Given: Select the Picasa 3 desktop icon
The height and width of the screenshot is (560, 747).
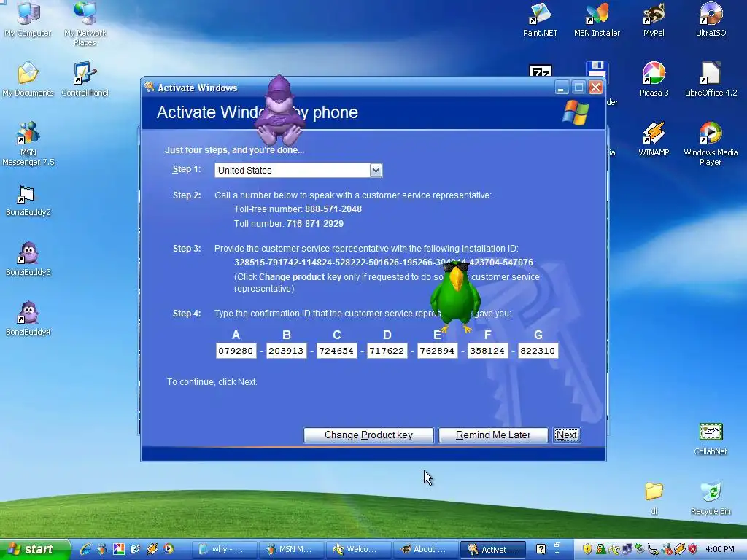Looking at the screenshot, I should (654, 79).
